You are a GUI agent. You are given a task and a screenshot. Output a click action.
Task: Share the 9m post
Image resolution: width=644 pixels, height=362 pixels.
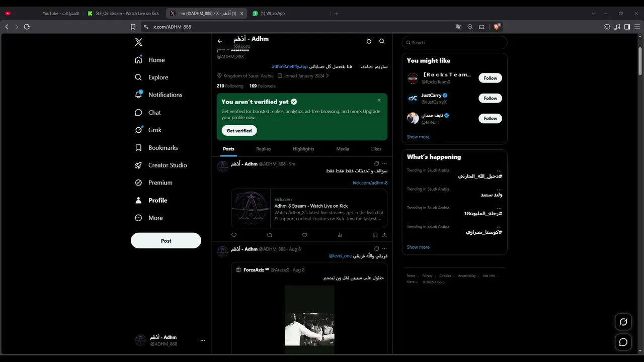click(x=384, y=235)
